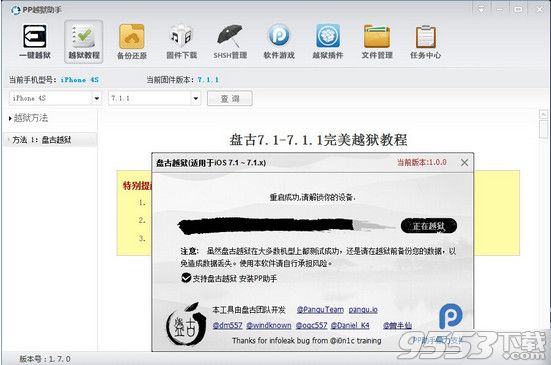Viewport: 551px width, 365px height.
Task: Click PP越狱助手 title bar logo
Action: click(x=15, y=10)
